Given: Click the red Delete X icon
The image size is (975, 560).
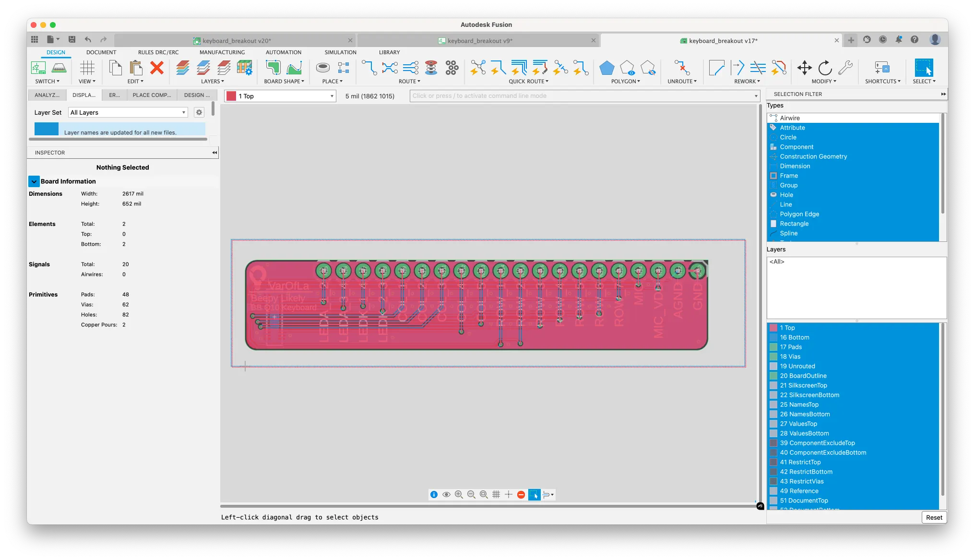Looking at the screenshot, I should click(x=156, y=68).
